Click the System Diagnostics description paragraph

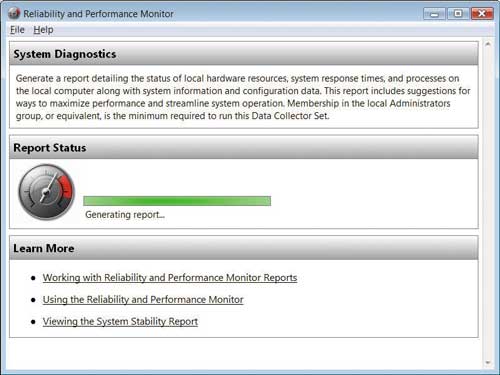pyautogui.click(x=243, y=97)
